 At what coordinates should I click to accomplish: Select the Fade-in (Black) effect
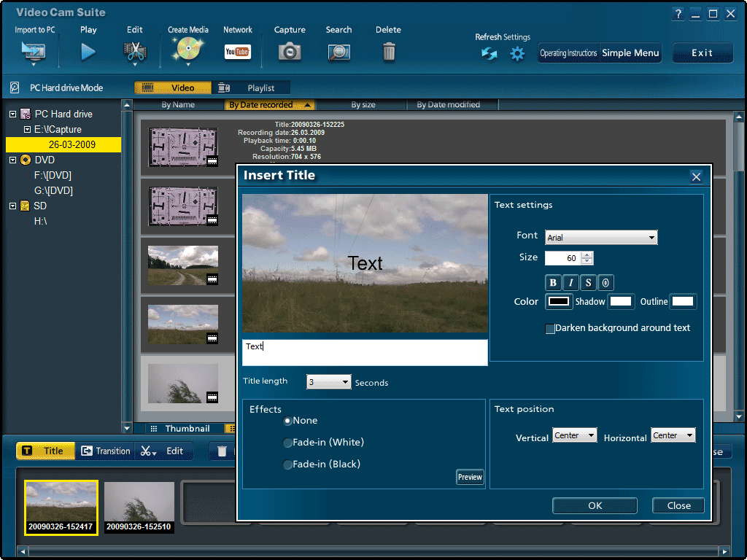pyautogui.click(x=288, y=464)
